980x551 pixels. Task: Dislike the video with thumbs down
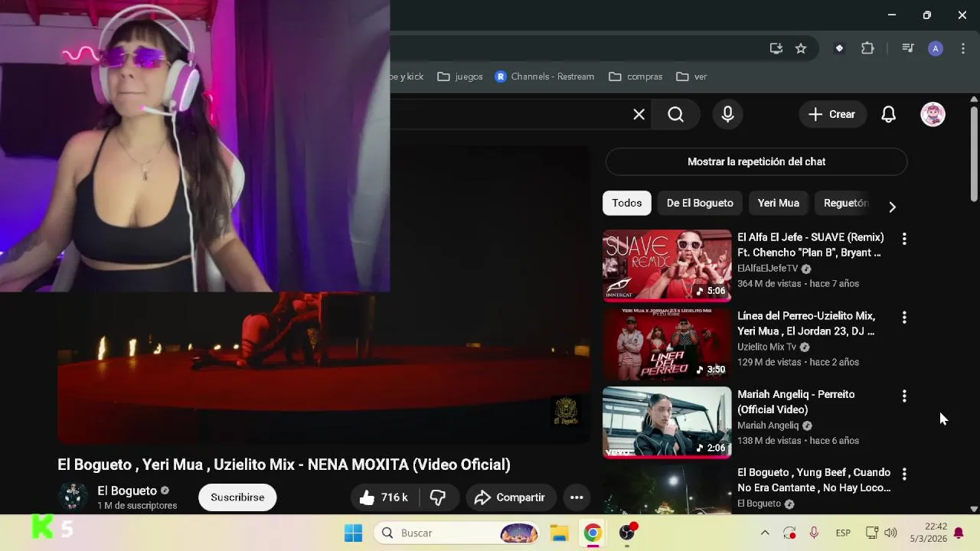[438, 497]
